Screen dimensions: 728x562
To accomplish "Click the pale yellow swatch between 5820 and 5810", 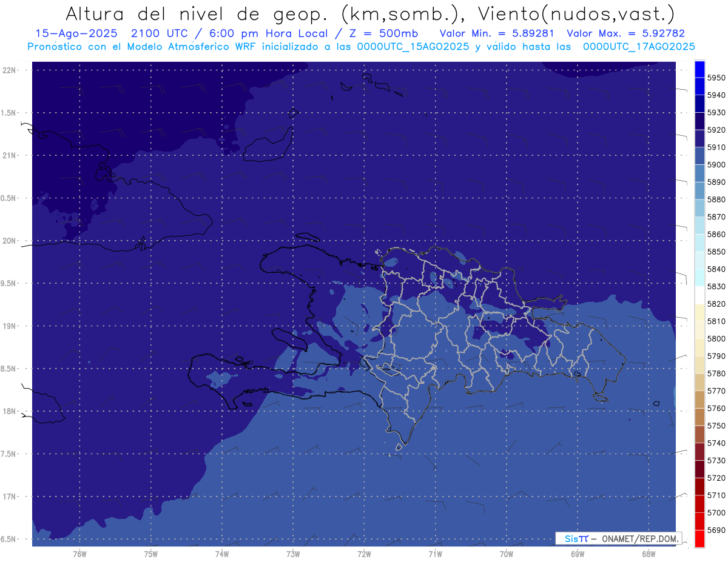I will pyautogui.click(x=699, y=313).
